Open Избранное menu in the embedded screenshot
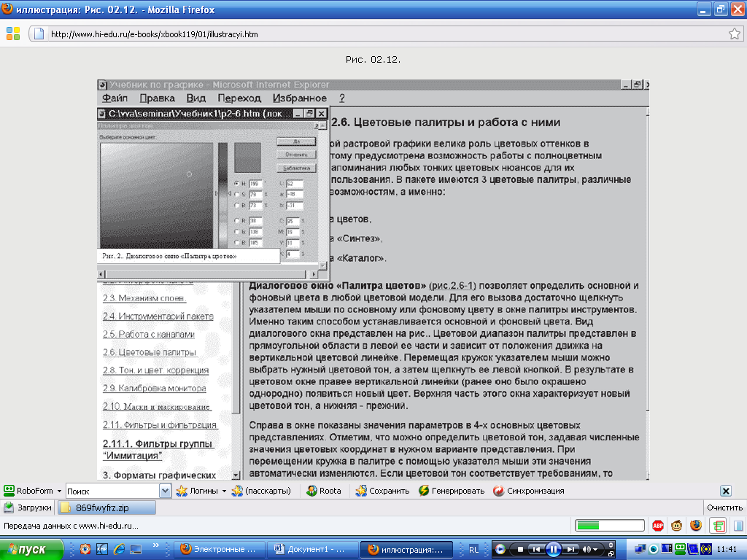Image resolution: width=747 pixels, height=560 pixels. pos(300,98)
